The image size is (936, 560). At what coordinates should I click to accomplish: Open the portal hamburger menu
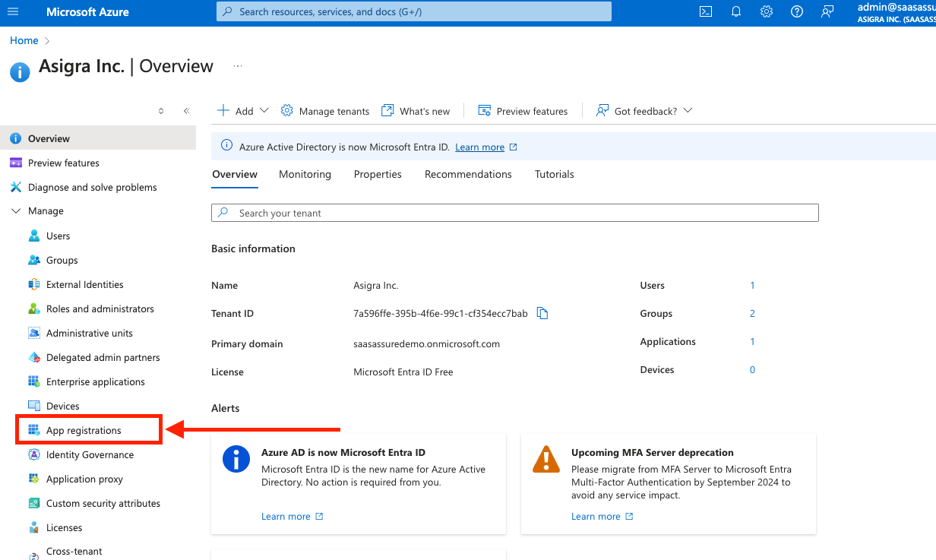point(12,11)
